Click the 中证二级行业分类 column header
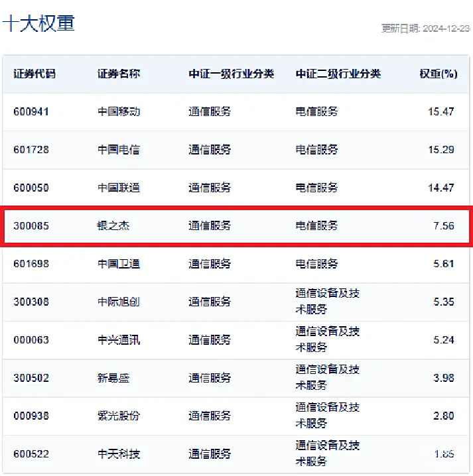 338,74
